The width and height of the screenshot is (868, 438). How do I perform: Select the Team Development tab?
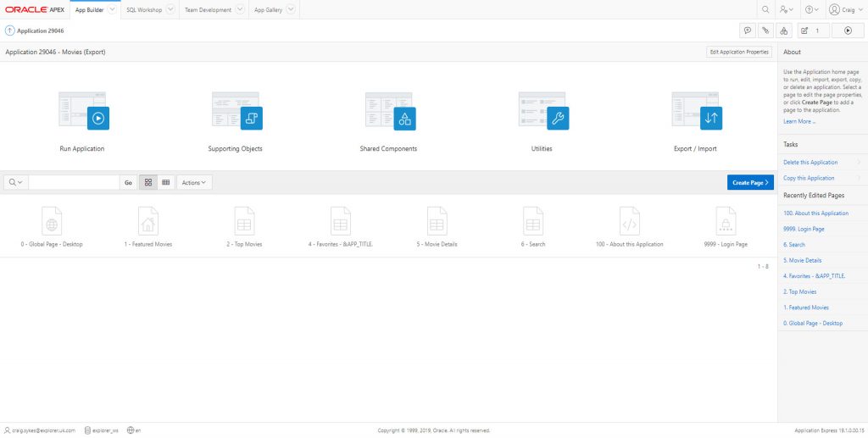[209, 9]
